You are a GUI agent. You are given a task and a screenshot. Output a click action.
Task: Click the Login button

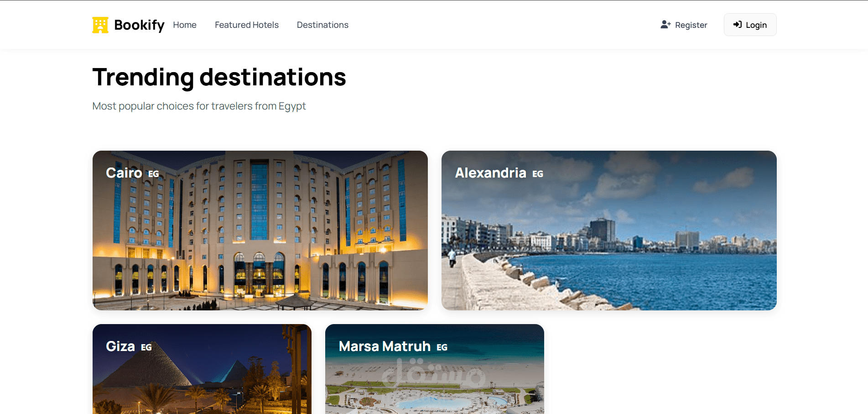click(750, 25)
